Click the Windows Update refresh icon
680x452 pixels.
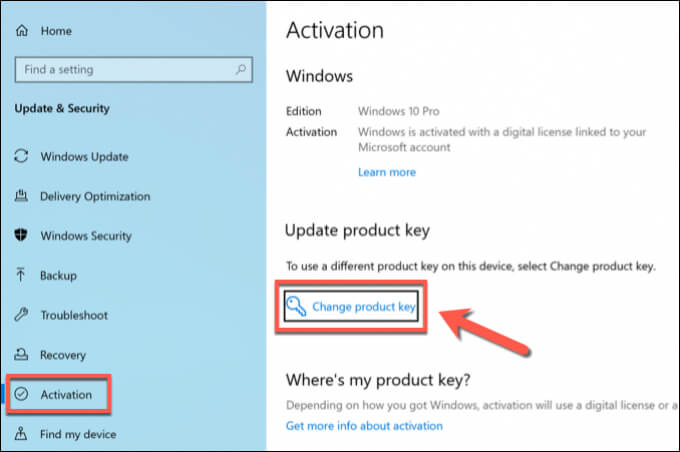(x=22, y=157)
